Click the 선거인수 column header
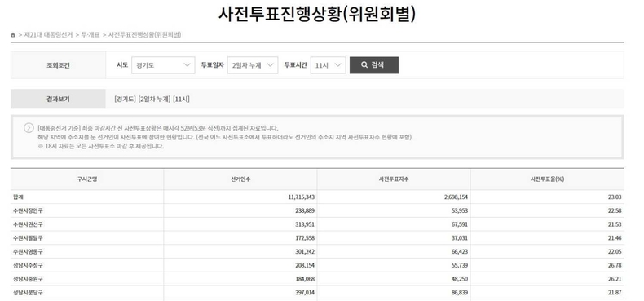The height and width of the screenshot is (301, 644). [x=240, y=179]
